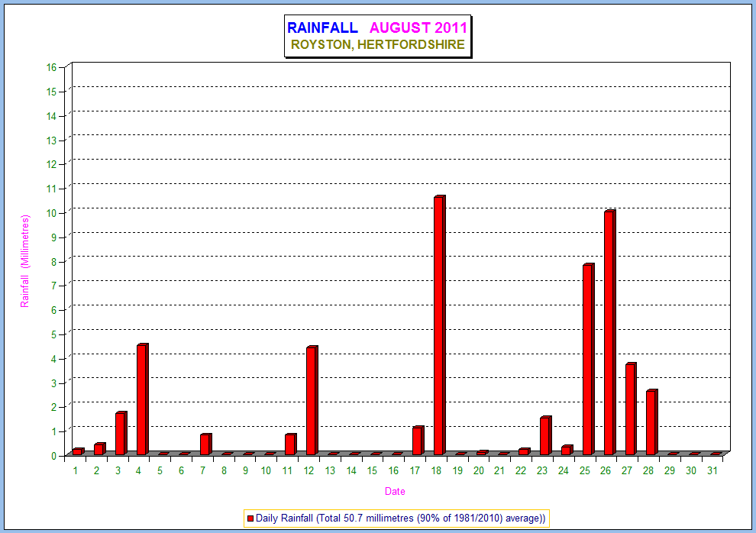The image size is (756, 533).
Task: Click the y-axis value 5
Action: coord(54,334)
